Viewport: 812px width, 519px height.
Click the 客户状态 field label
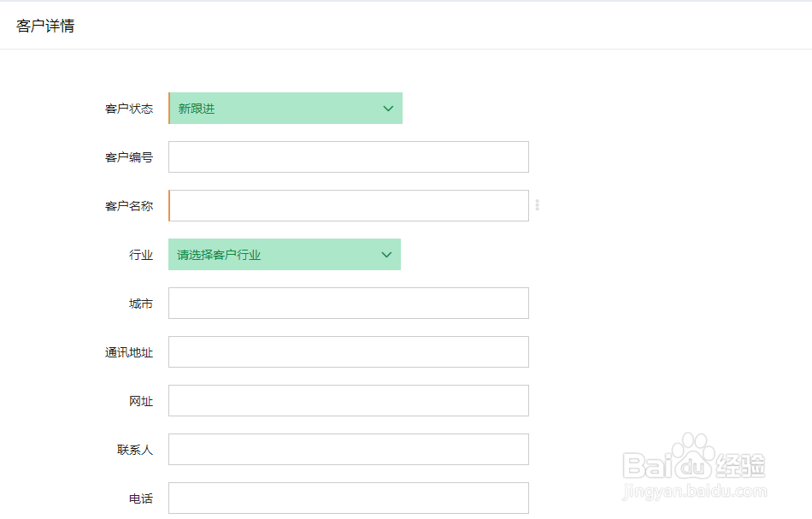[129, 109]
